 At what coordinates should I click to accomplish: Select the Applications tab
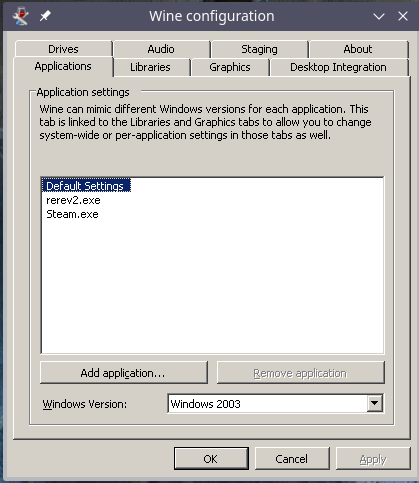point(63,66)
